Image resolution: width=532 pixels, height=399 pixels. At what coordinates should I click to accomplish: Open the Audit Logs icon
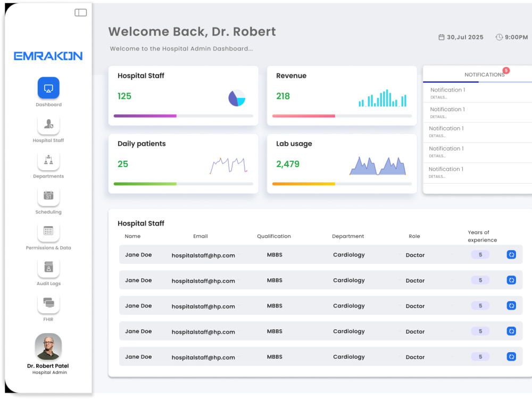click(x=48, y=267)
